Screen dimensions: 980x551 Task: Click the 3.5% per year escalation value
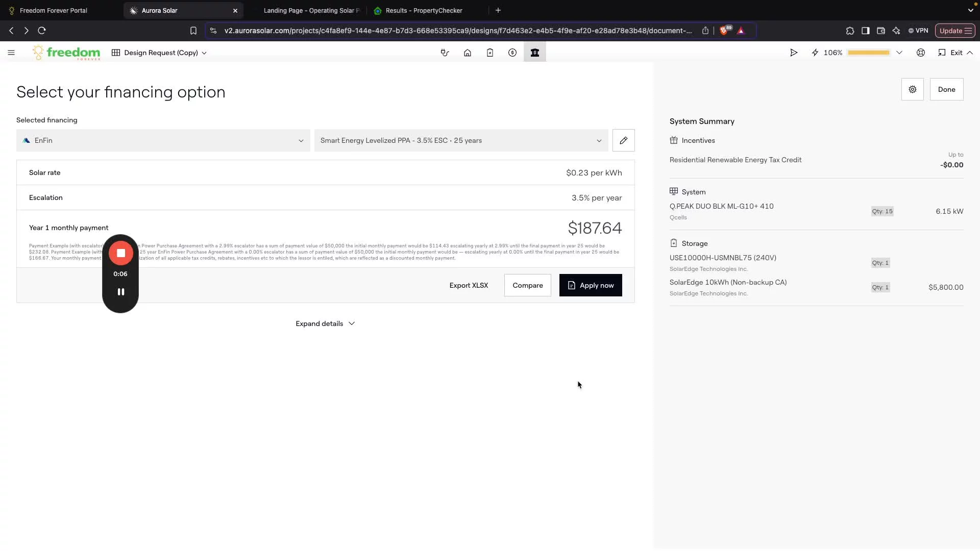597,197
